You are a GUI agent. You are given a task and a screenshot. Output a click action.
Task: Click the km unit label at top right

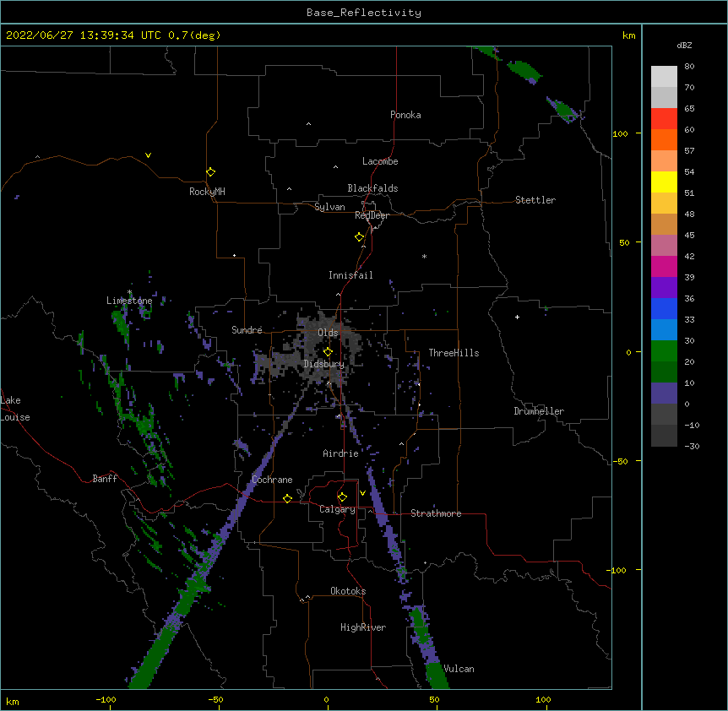pyautogui.click(x=628, y=35)
